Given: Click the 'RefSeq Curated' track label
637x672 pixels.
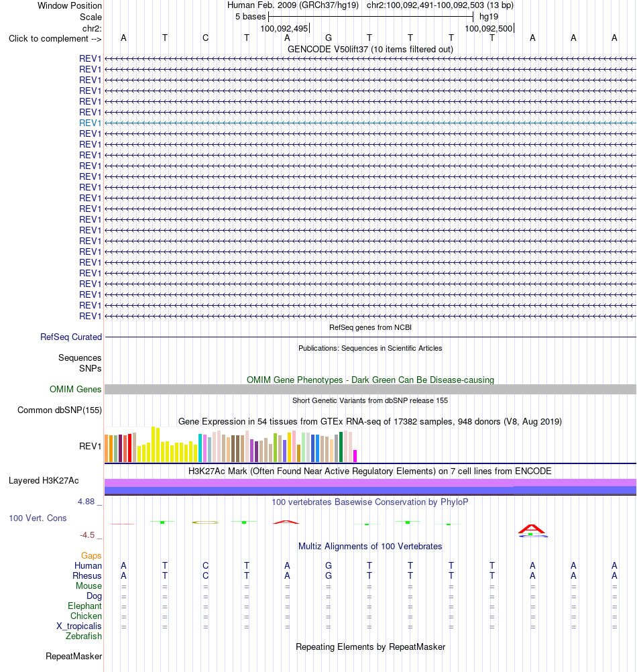Looking at the screenshot, I should [71, 337].
